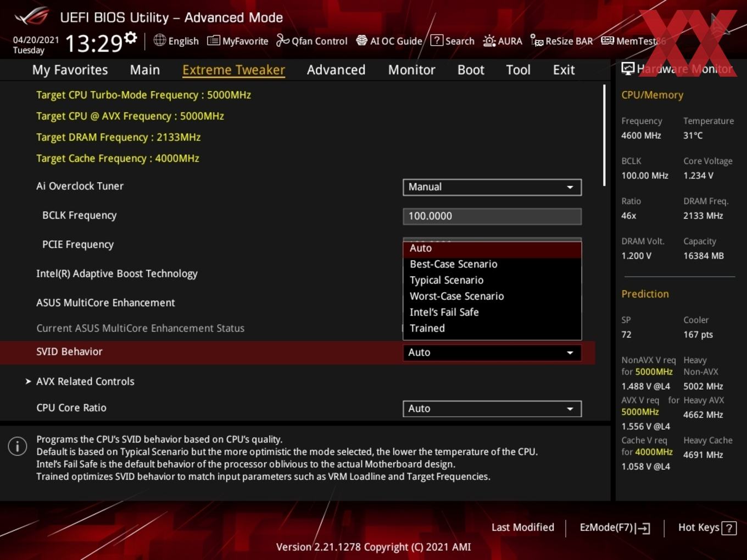
Task: Open the Advanced tab
Action: [x=336, y=70]
